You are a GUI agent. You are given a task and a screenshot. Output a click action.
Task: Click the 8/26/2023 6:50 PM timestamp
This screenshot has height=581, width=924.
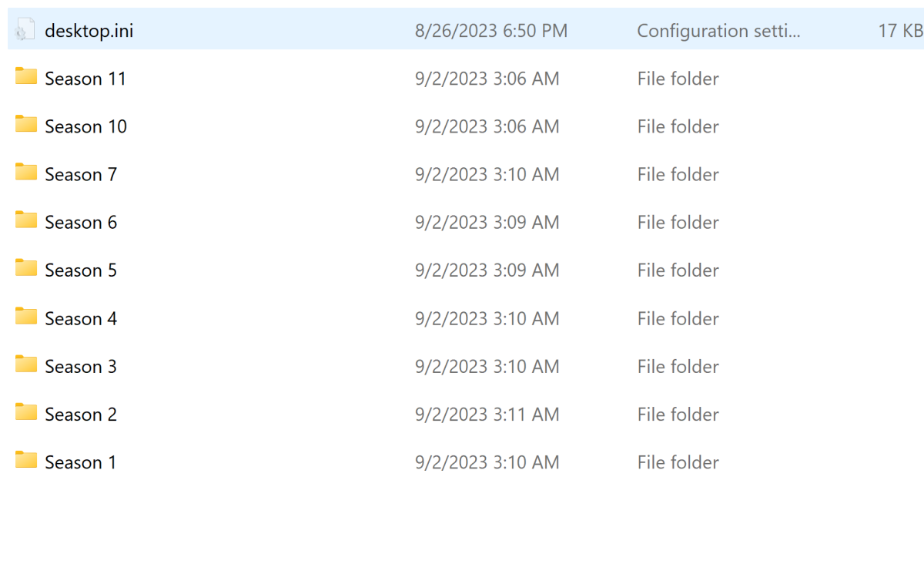490,30
